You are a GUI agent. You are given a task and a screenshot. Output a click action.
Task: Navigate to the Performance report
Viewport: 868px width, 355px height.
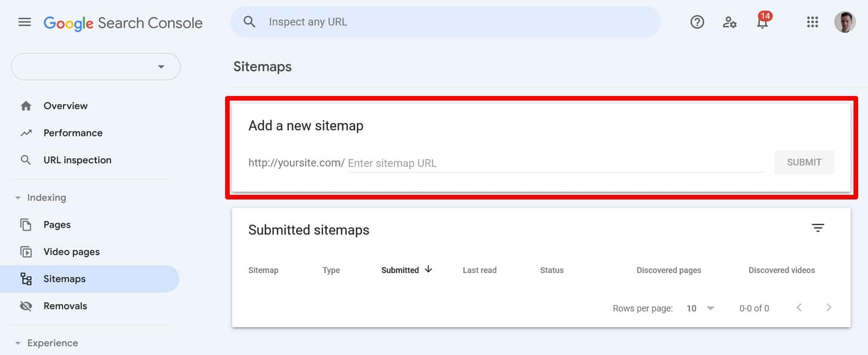(72, 132)
